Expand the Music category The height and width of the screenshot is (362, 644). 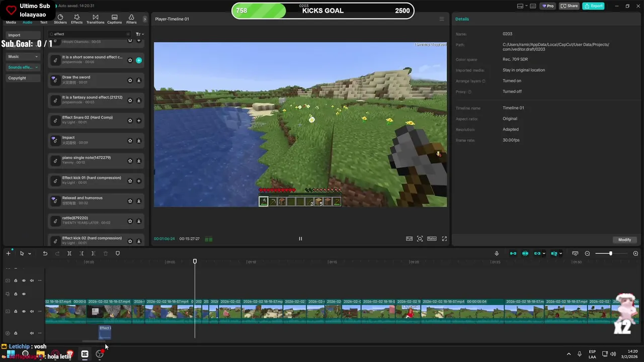pyautogui.click(x=23, y=56)
